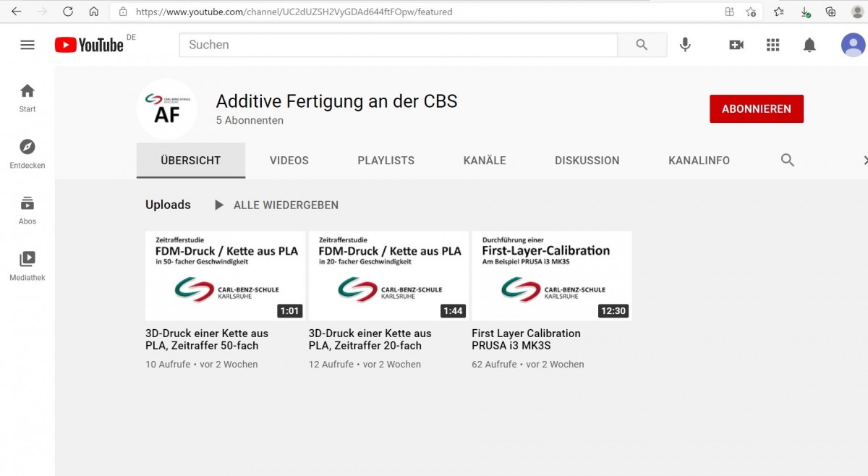Click the YouTube logo

click(89, 45)
